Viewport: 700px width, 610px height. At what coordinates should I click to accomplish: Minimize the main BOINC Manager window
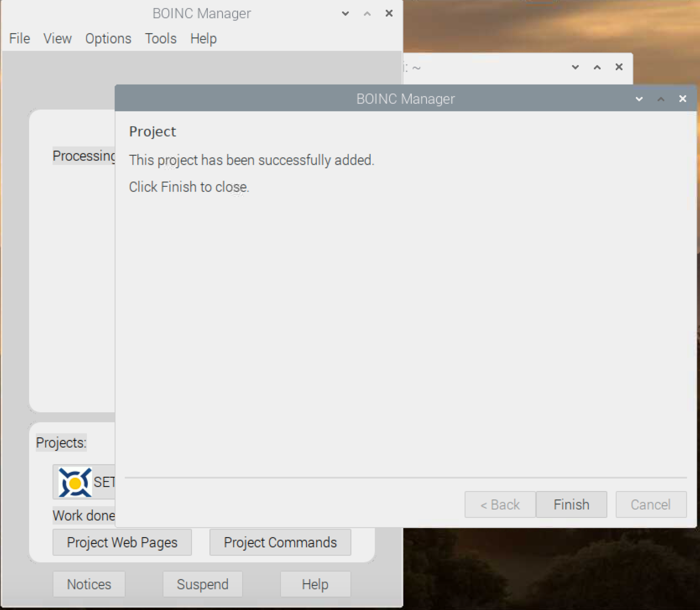click(x=345, y=13)
